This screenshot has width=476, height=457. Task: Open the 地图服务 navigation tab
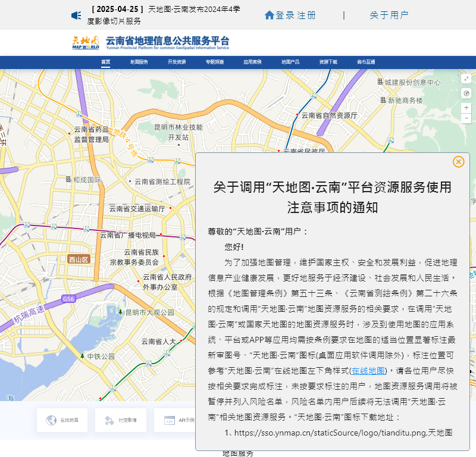139,62
